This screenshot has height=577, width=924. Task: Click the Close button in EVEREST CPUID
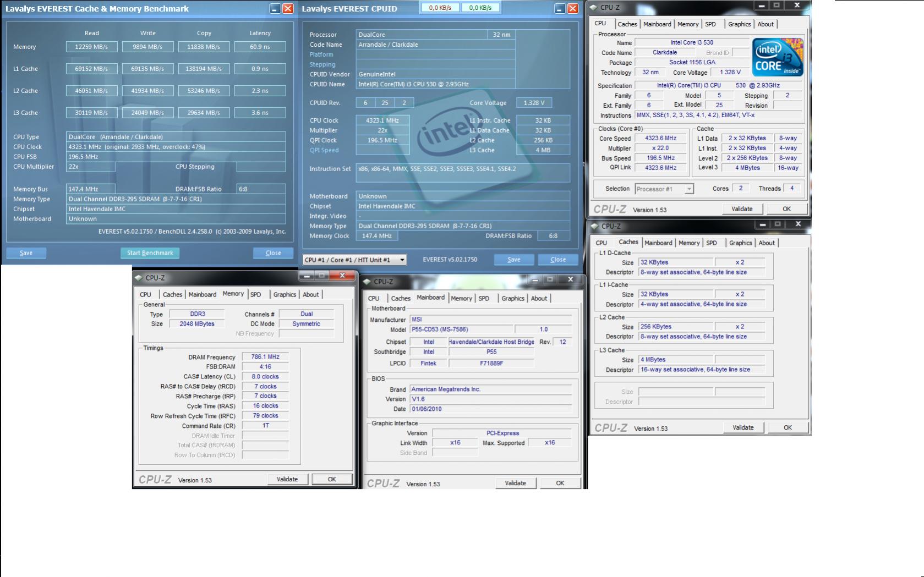pos(558,260)
